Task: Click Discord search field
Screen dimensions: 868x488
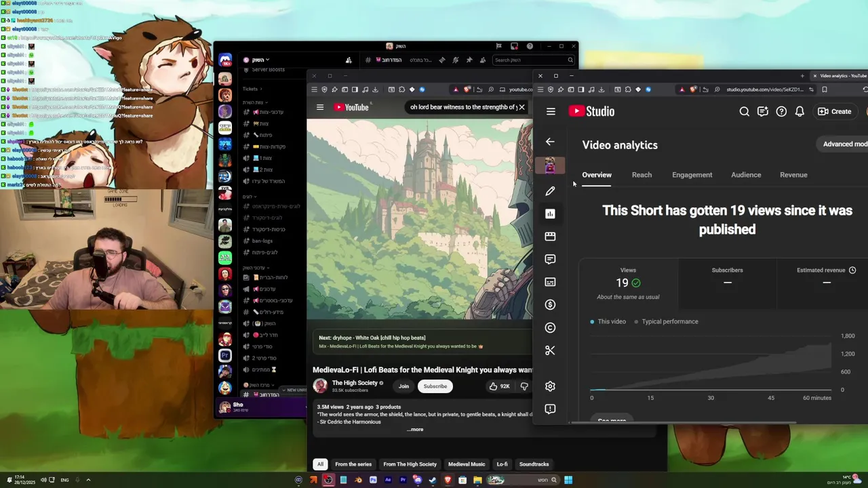Action: click(x=534, y=60)
